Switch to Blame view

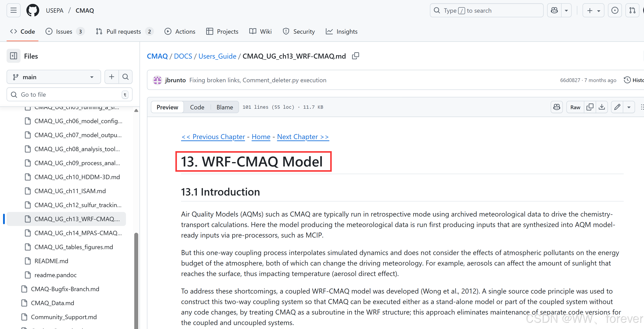(x=225, y=107)
